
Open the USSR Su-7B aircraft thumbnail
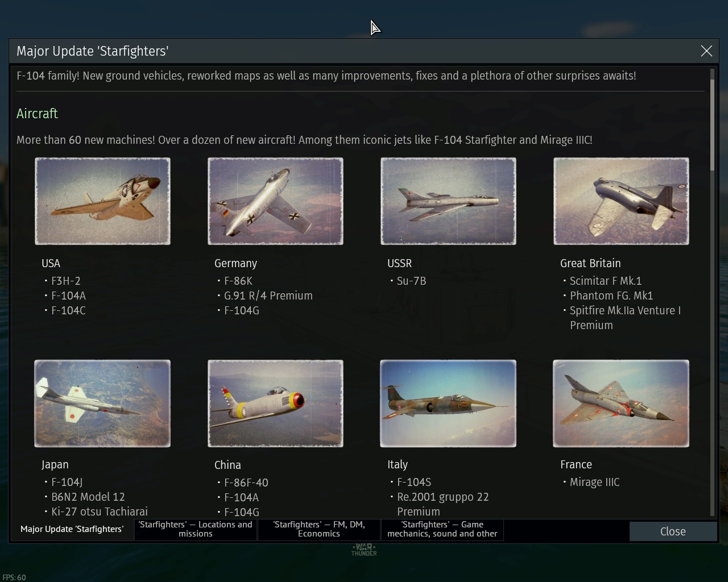click(448, 201)
